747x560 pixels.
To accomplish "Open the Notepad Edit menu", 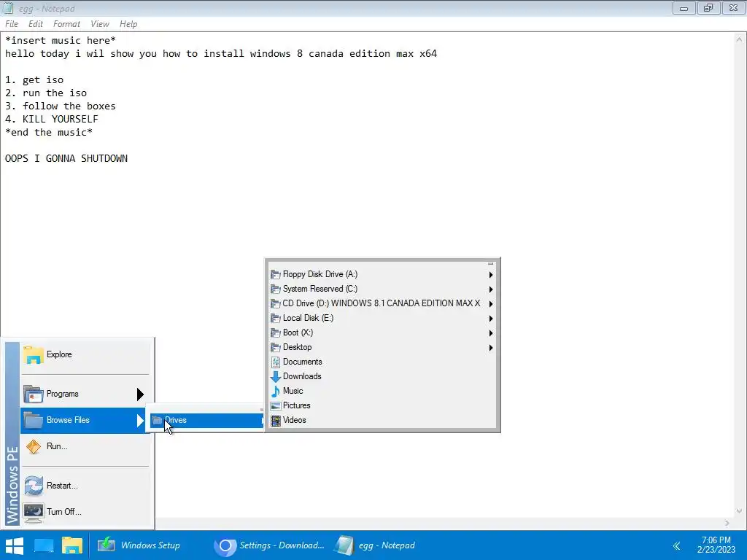I will click(35, 24).
